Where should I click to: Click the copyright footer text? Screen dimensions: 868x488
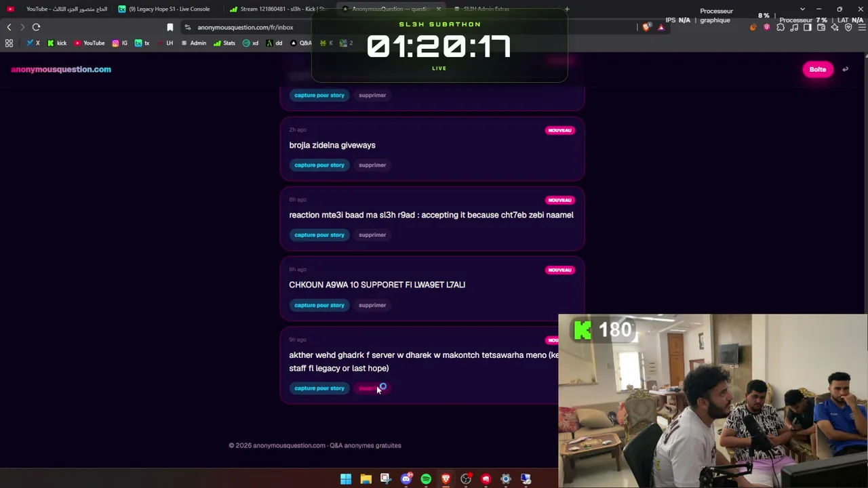point(315,445)
